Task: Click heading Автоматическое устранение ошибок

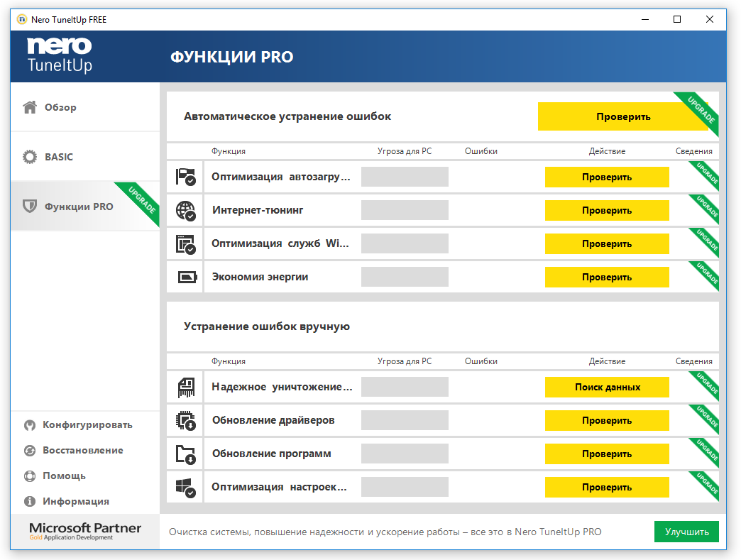Action: tap(287, 116)
